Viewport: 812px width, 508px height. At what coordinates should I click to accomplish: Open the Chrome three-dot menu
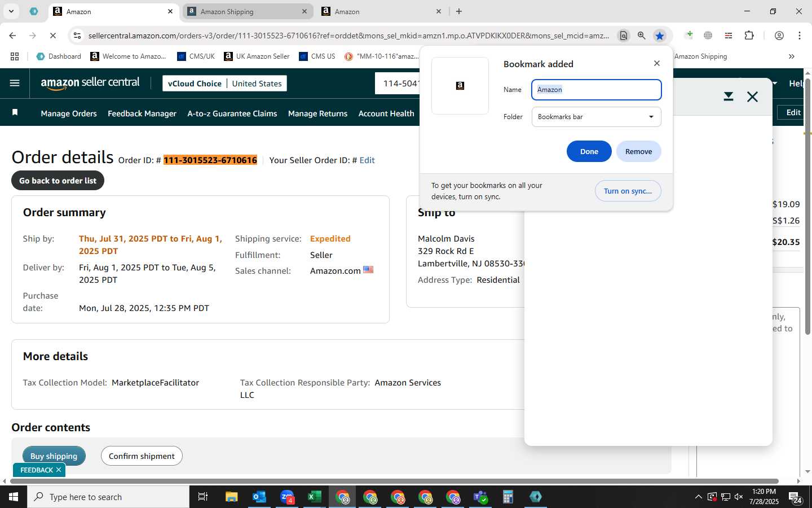(800, 36)
